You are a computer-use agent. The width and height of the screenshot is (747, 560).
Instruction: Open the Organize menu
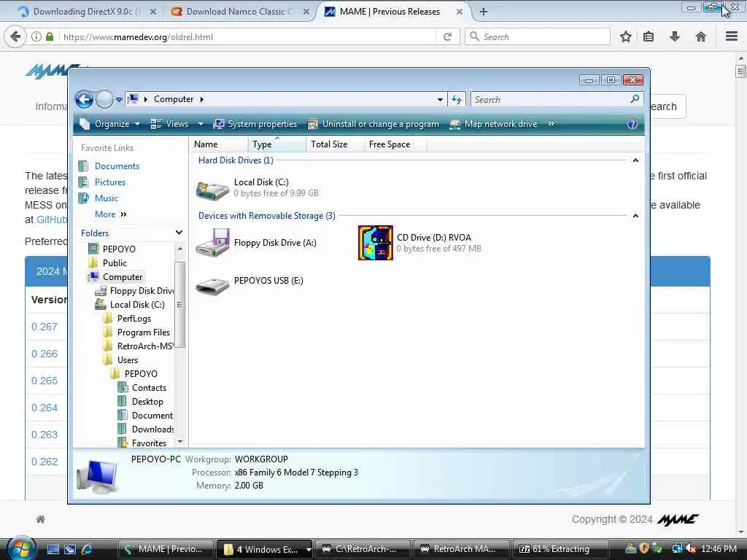110,124
